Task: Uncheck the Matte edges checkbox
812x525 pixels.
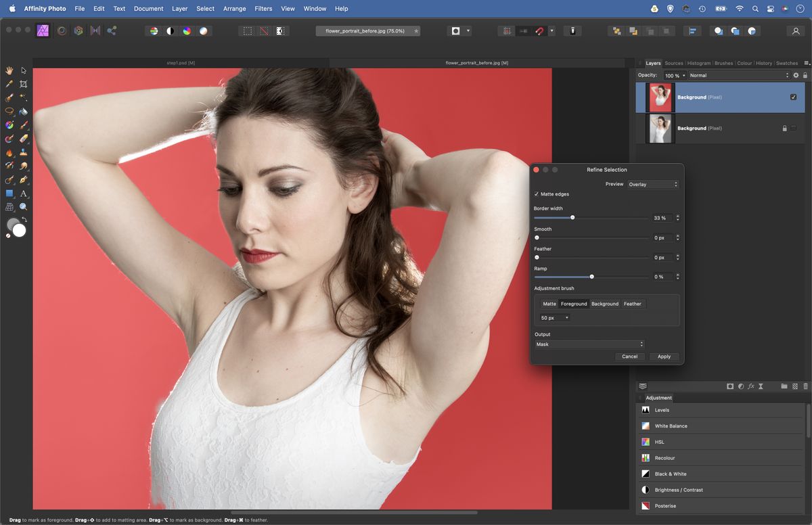Action: pos(537,194)
